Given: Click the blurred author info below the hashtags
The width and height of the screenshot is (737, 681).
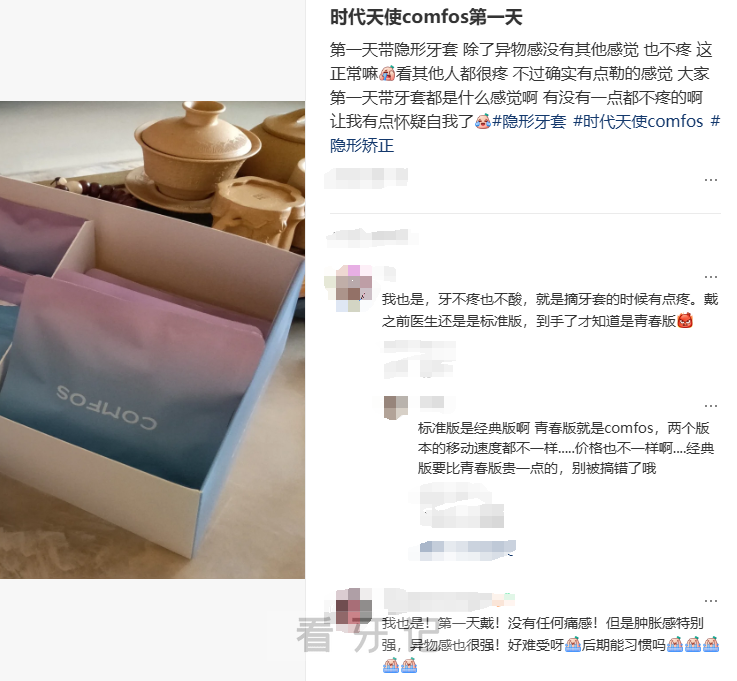Looking at the screenshot, I should 367,179.
